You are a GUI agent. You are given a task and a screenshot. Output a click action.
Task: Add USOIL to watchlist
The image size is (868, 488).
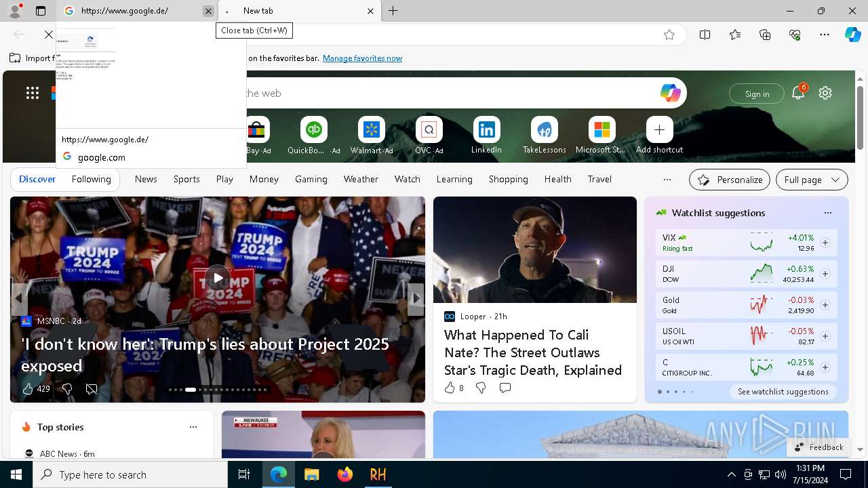(825, 336)
